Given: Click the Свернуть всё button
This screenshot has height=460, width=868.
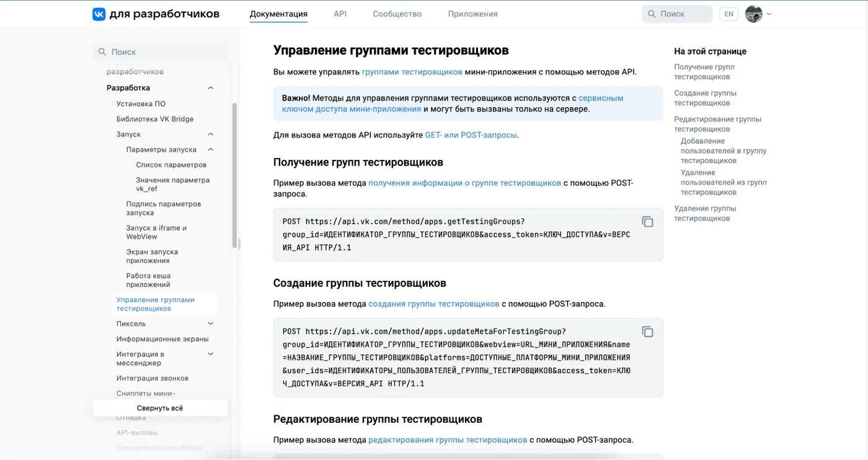Looking at the screenshot, I should (x=160, y=408).
